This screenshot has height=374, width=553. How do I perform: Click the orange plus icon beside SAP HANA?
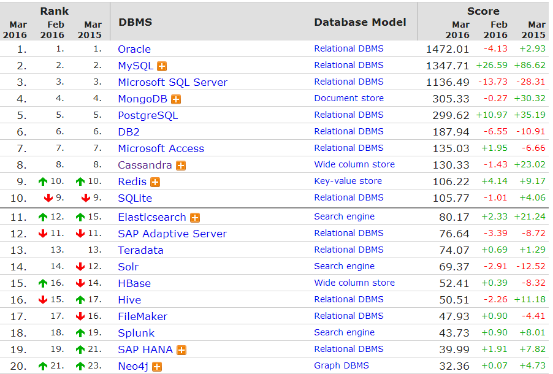(x=181, y=350)
